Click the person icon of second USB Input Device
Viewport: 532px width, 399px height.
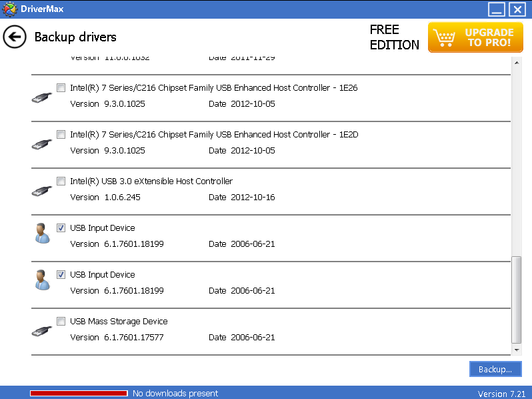(x=43, y=280)
